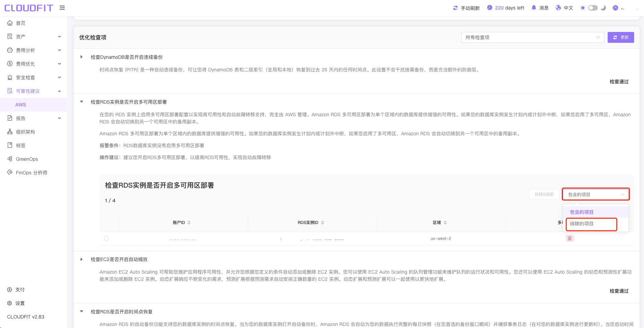
Task: Click the CLOUDFIT logo
Action: [x=29, y=8]
